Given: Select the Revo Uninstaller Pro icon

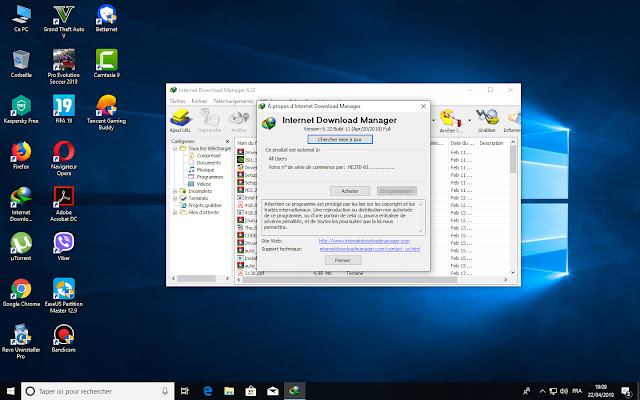Looking at the screenshot, I should tap(21, 341).
